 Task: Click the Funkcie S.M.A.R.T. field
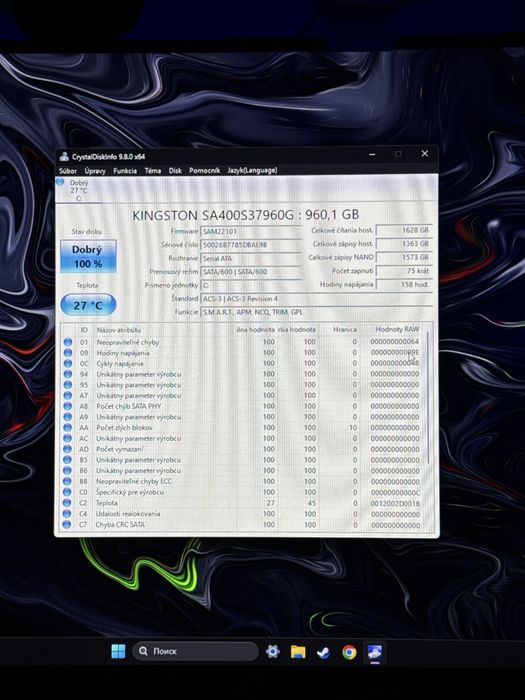317,312
